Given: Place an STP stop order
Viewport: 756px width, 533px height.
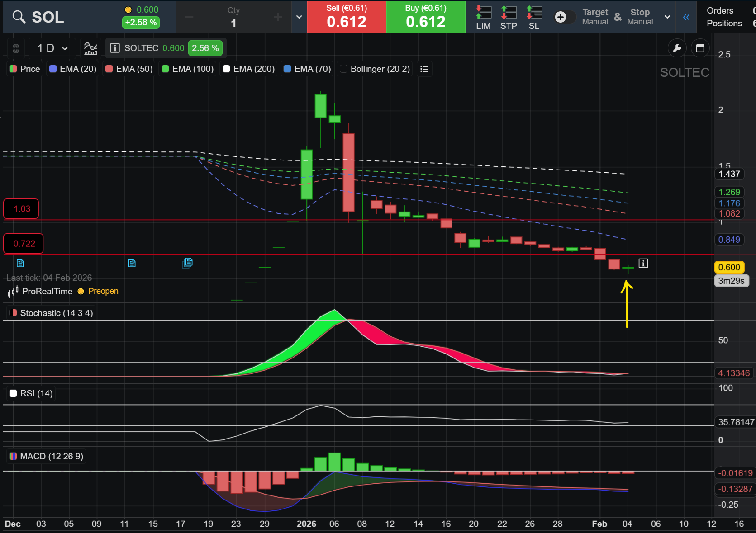Looking at the screenshot, I should pos(509,17).
